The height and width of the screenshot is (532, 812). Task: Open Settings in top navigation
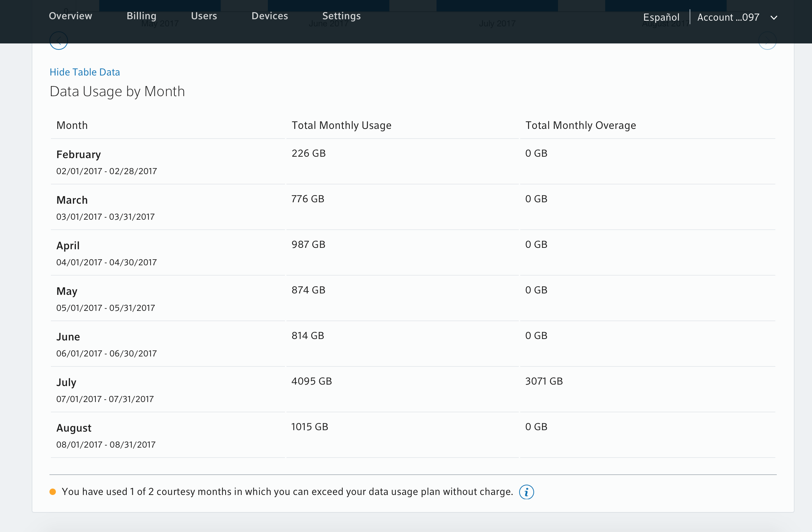341,16
